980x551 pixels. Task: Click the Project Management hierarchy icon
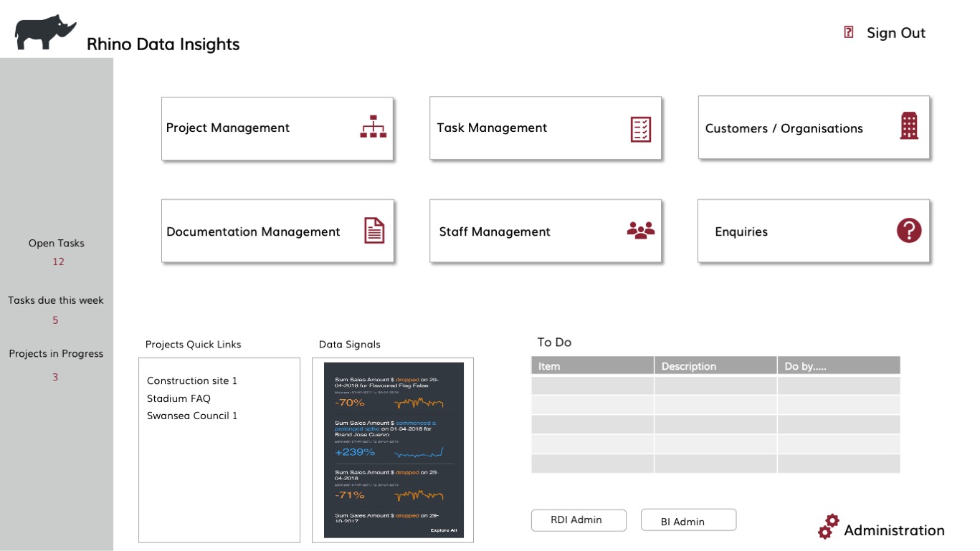(373, 127)
